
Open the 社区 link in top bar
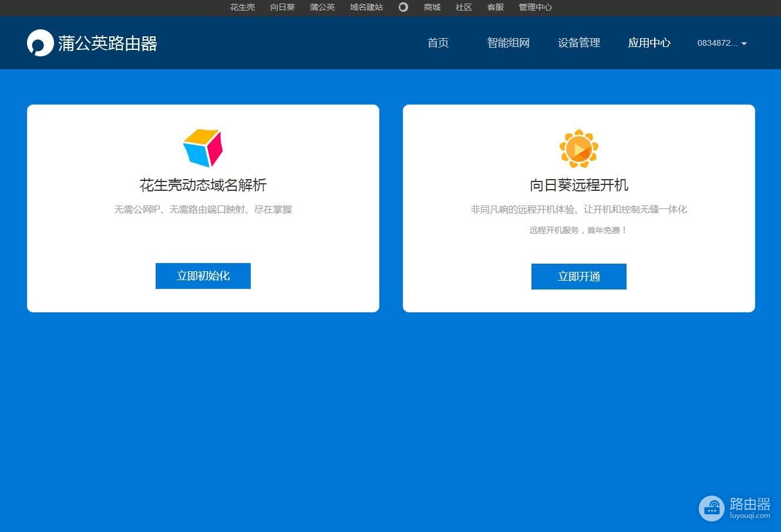(464, 7)
